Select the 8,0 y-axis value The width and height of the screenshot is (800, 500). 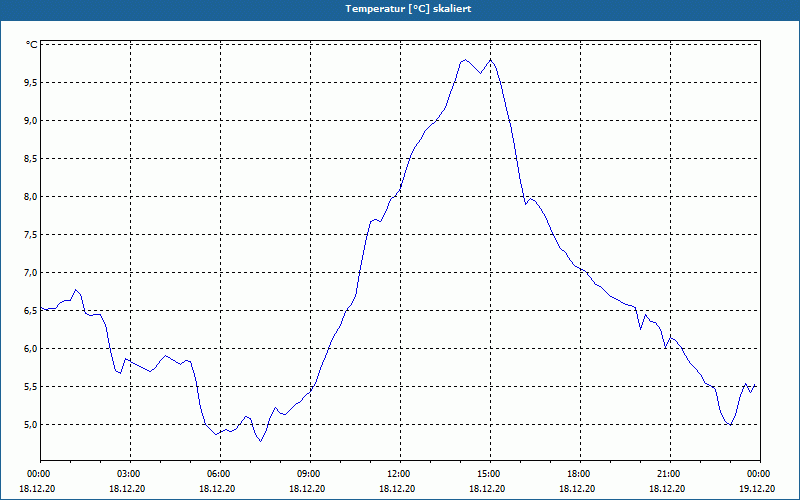pyautogui.click(x=30, y=197)
